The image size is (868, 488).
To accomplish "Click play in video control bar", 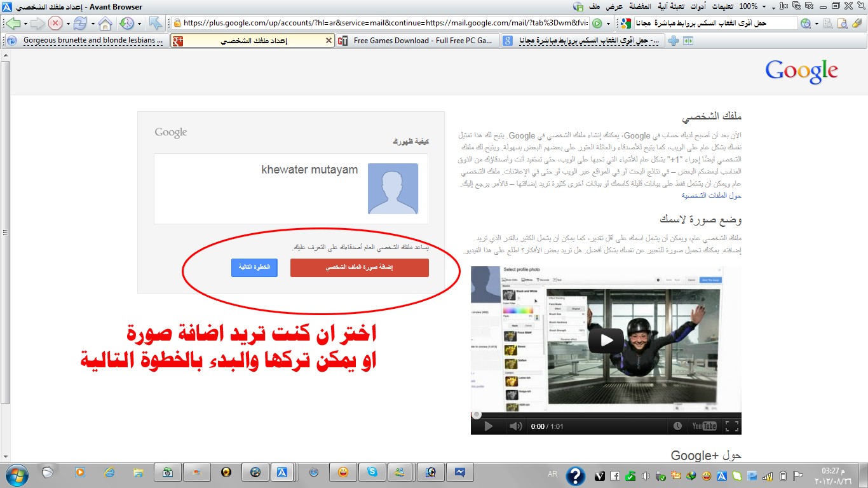I will (488, 426).
